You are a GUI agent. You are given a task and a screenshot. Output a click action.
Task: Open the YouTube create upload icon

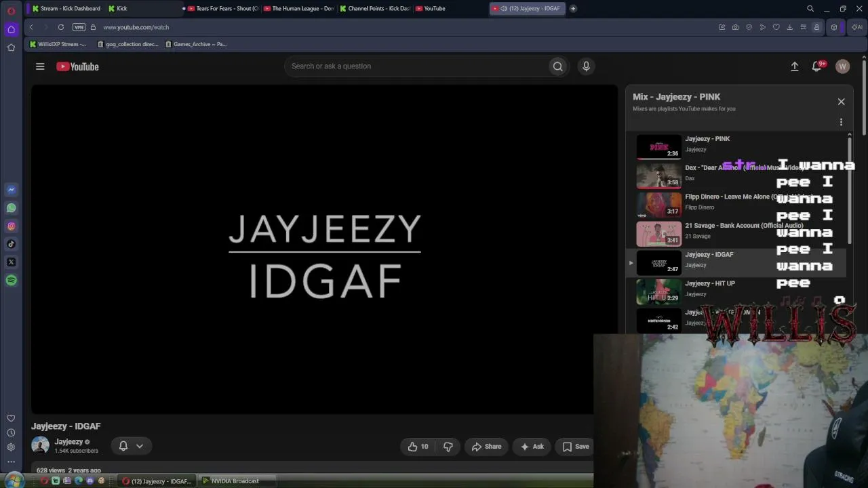pos(795,66)
